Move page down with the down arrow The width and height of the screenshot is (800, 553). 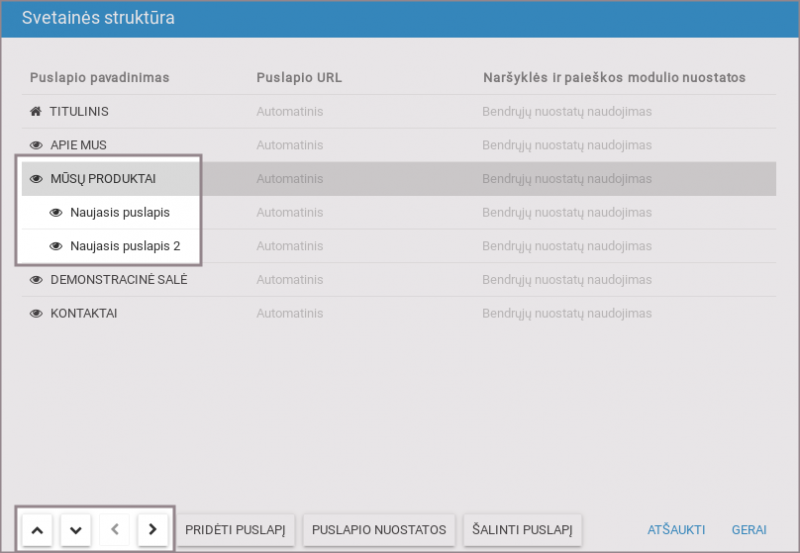(75, 530)
